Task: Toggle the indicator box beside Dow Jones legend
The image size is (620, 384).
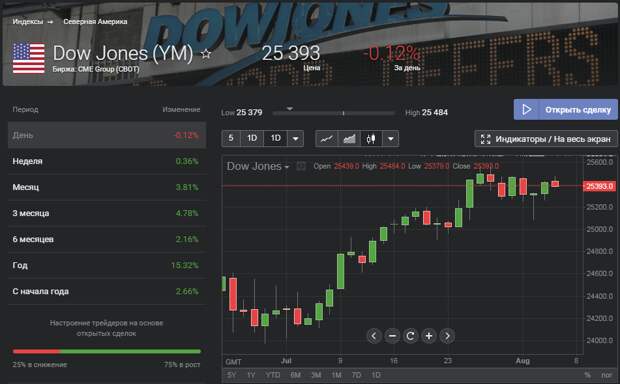Action: [x=301, y=166]
